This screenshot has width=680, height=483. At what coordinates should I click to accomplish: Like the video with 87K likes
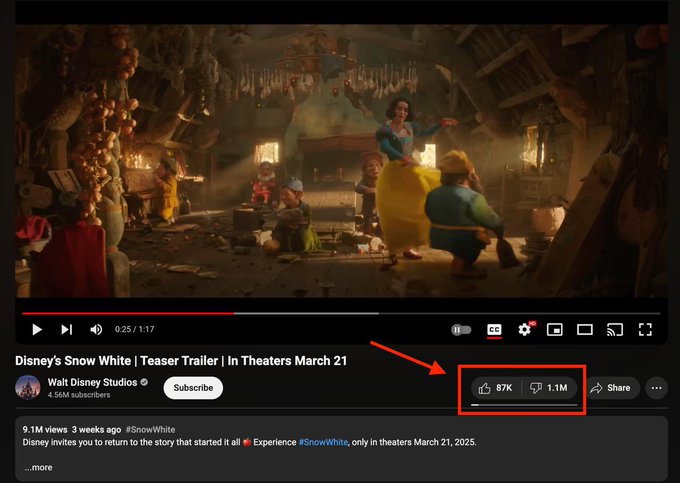pyautogui.click(x=496, y=388)
